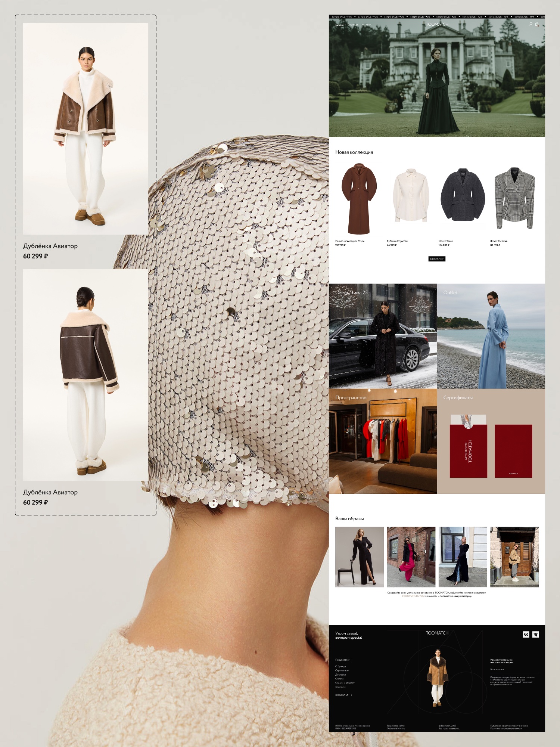Open the Жакет Госпожа plaid jacket image
The width and height of the screenshot is (560, 747).
(x=514, y=199)
